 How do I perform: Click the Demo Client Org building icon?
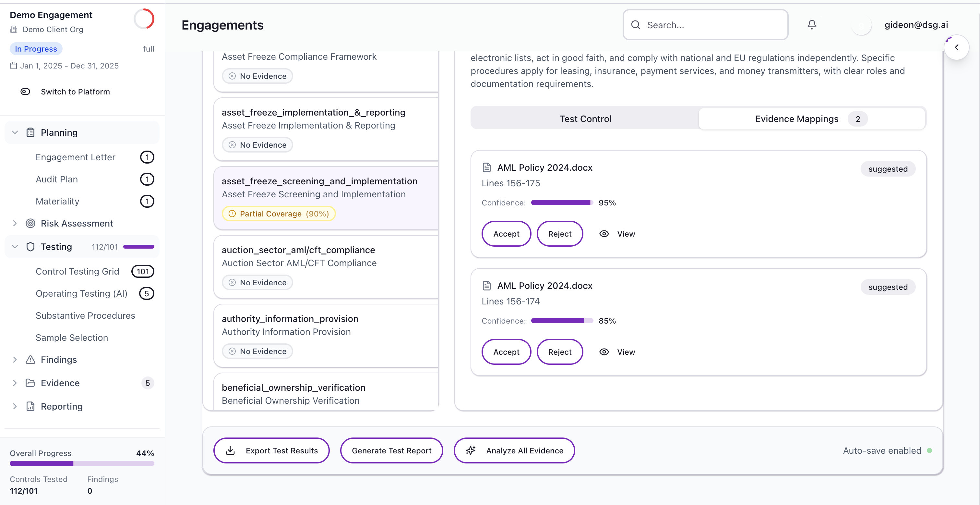[x=14, y=29]
